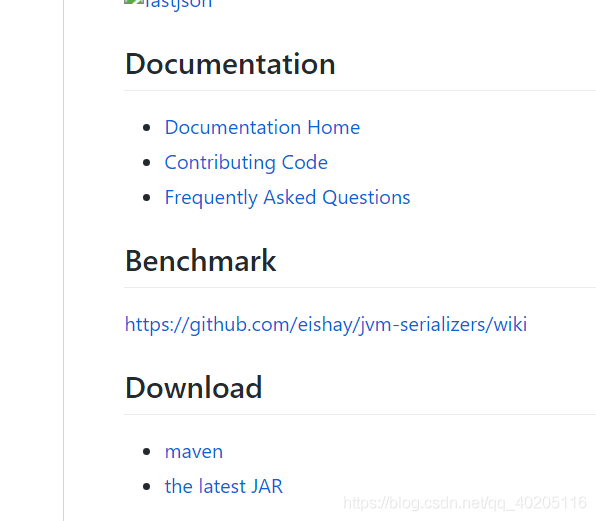596x521 pixels.
Task: Click the Benchmark section heading
Action: point(201,261)
